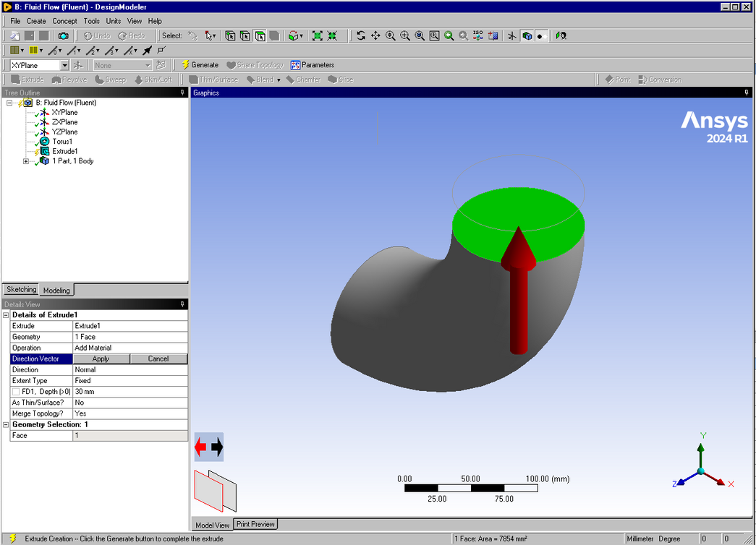This screenshot has width=756, height=545.
Task: Click Apply for Direction Vector
Action: point(101,359)
